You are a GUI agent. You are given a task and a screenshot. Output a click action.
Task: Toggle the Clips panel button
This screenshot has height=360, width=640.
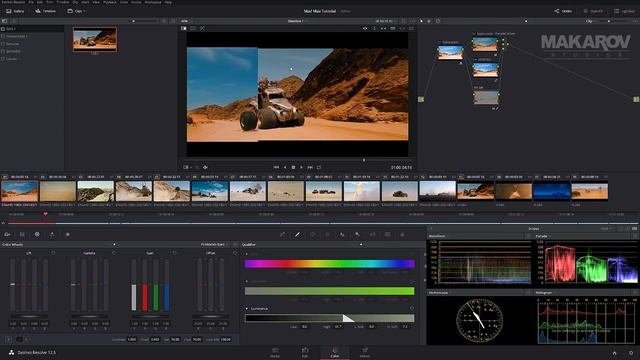pyautogui.click(x=76, y=11)
